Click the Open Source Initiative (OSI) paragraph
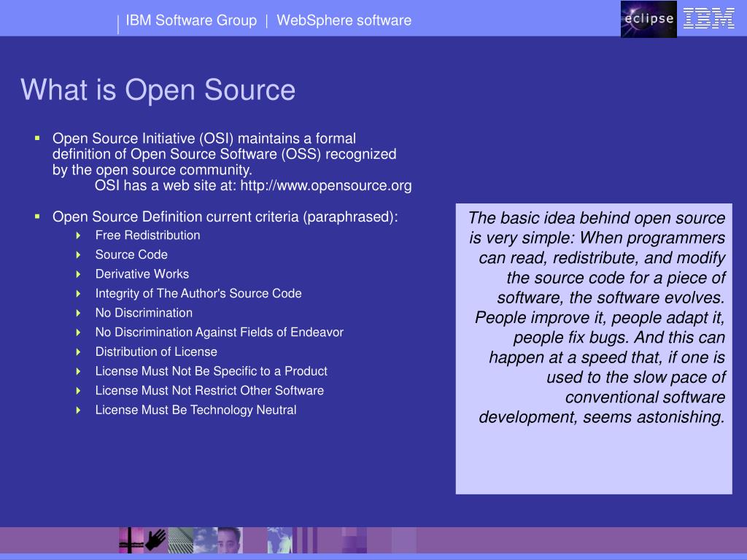This screenshot has height=560, width=747. [232, 162]
